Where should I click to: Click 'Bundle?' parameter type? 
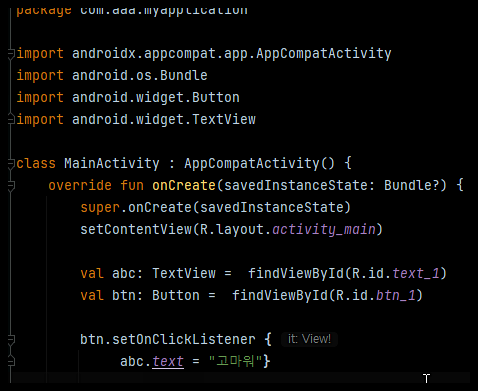[x=412, y=185]
